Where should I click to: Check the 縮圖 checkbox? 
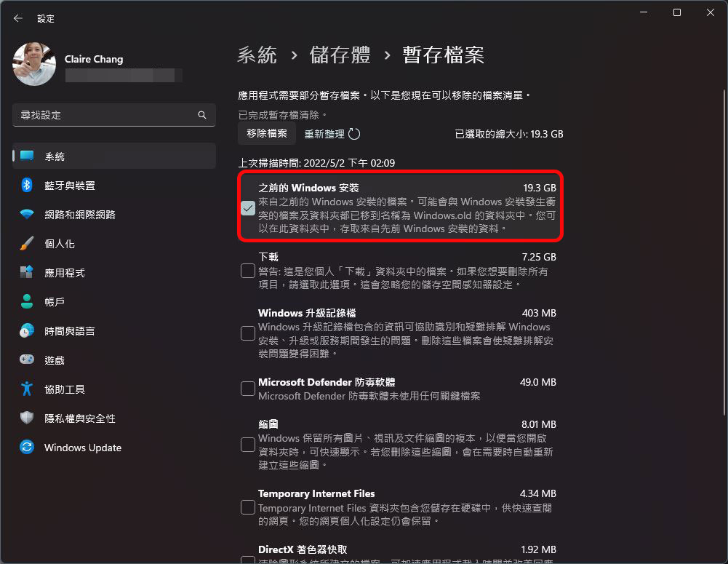(x=248, y=445)
